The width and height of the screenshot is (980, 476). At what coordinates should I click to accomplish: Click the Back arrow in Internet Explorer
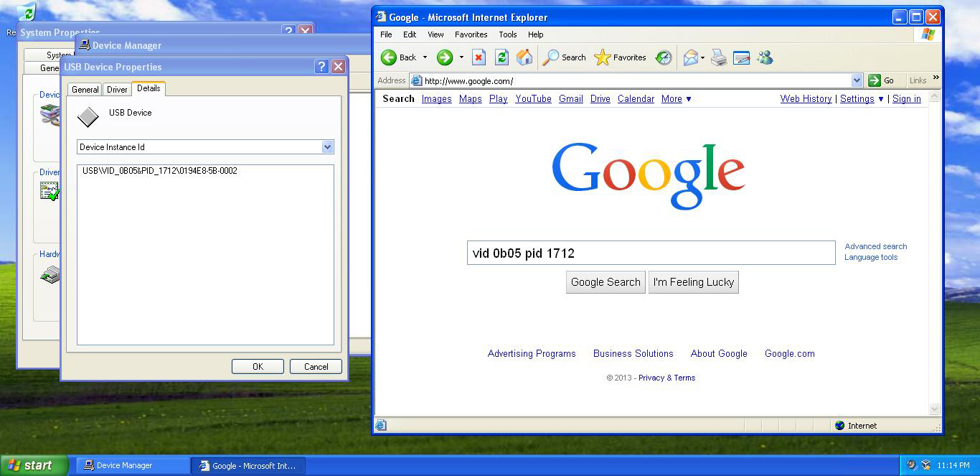389,57
